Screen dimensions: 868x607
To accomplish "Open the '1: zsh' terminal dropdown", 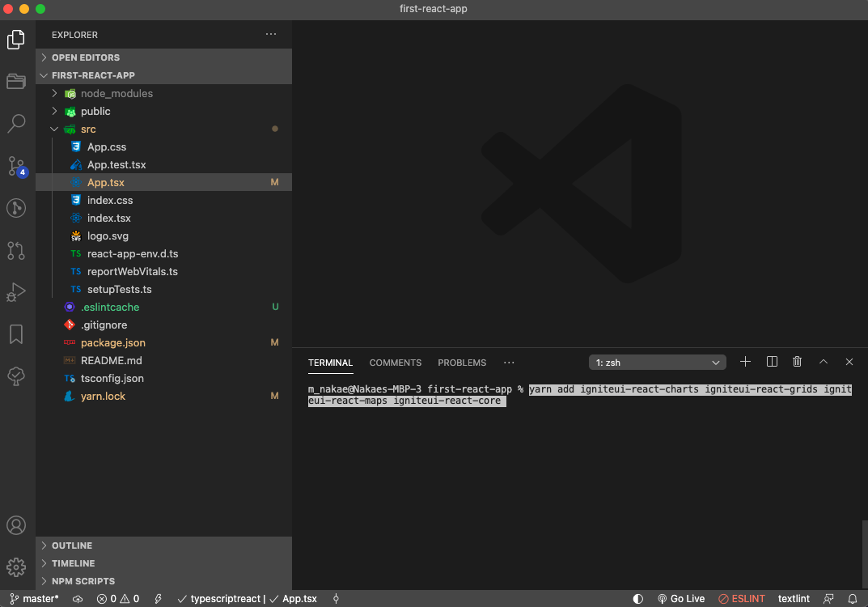I will (x=657, y=362).
